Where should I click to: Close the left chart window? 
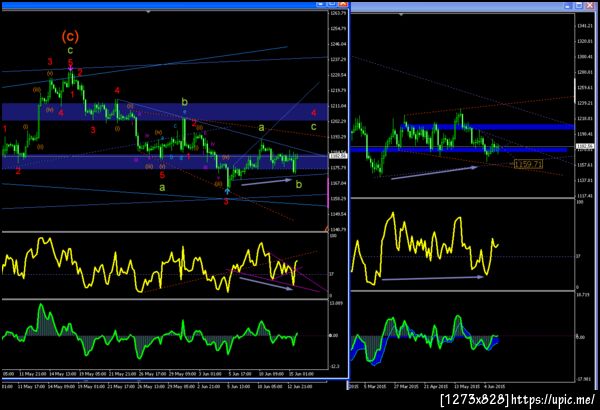tap(343, 3)
